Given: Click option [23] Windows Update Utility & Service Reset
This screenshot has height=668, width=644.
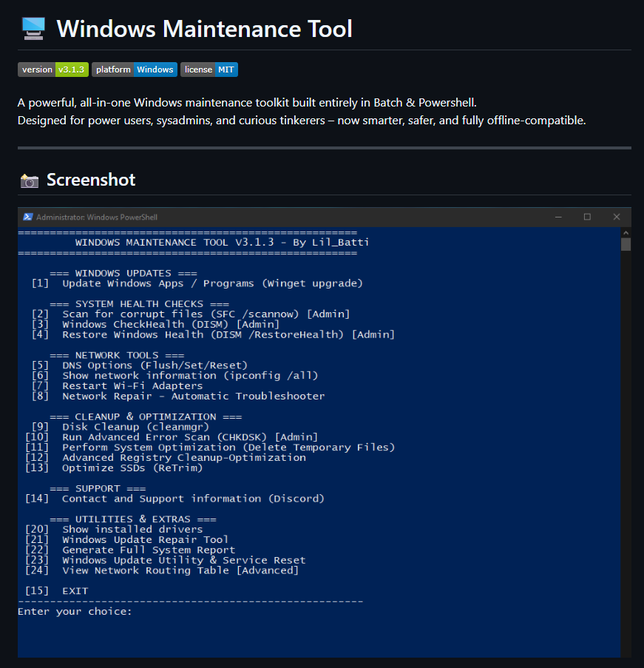Looking at the screenshot, I should coord(166,560).
